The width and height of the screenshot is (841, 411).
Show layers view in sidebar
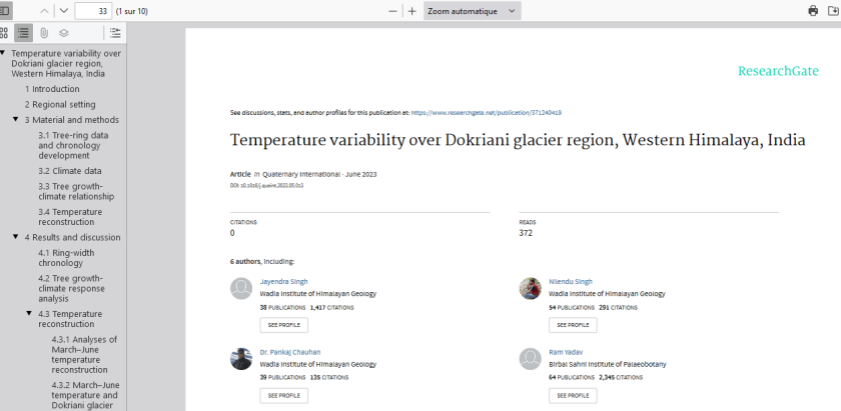[x=63, y=32]
